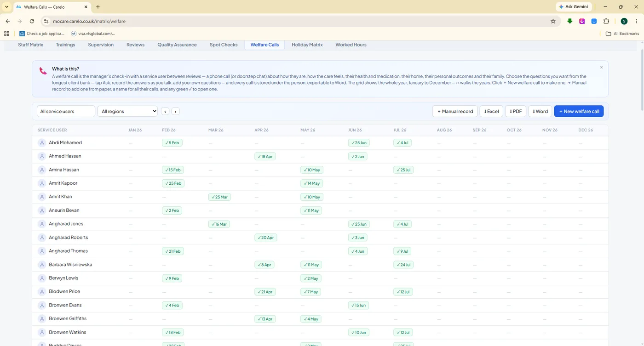Open the Spot Checks tab

[224, 45]
